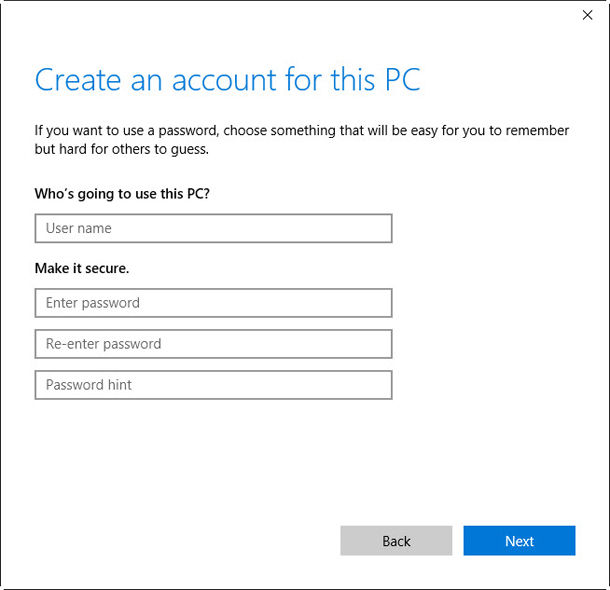Click the 'Make it secure.' label

[x=82, y=268]
